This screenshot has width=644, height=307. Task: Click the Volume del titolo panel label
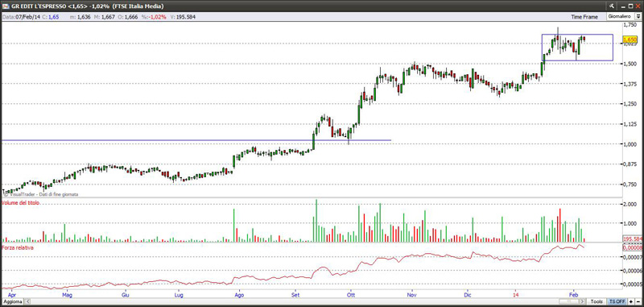21,203
